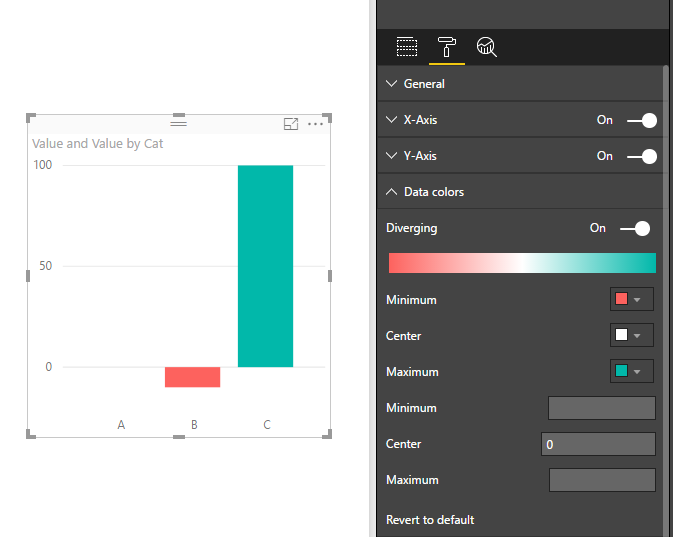This screenshot has width=673, height=537.
Task: Open the Analytics magnifier icon
Action: 486,46
